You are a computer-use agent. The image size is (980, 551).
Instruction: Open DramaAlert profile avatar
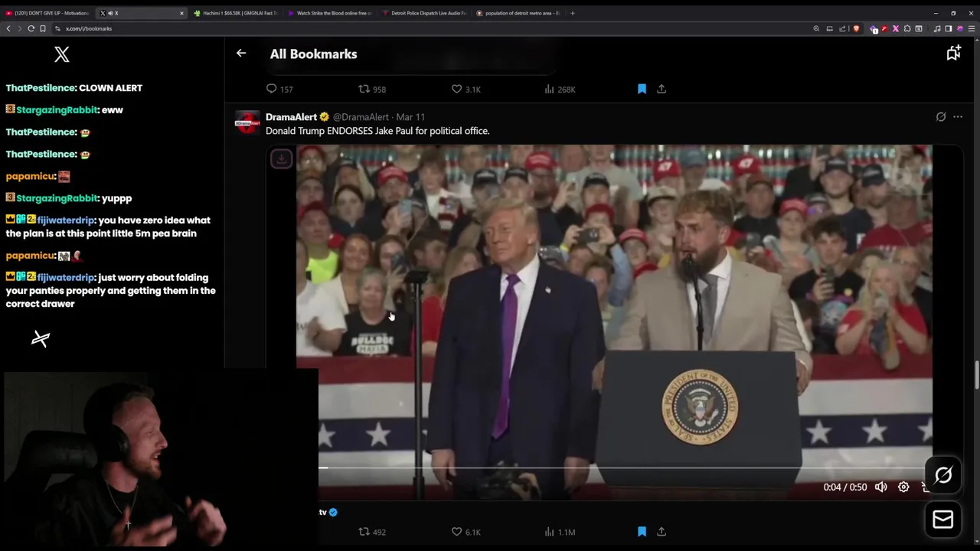tap(247, 122)
